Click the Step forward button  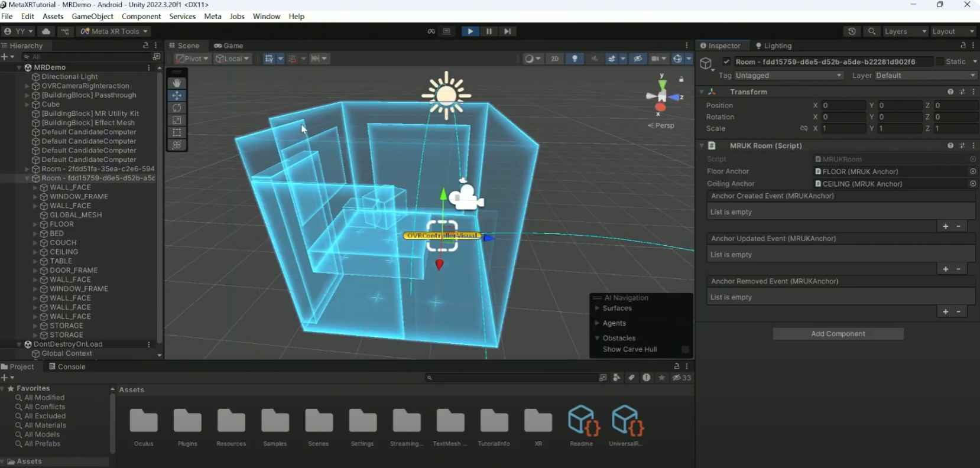pyautogui.click(x=507, y=31)
